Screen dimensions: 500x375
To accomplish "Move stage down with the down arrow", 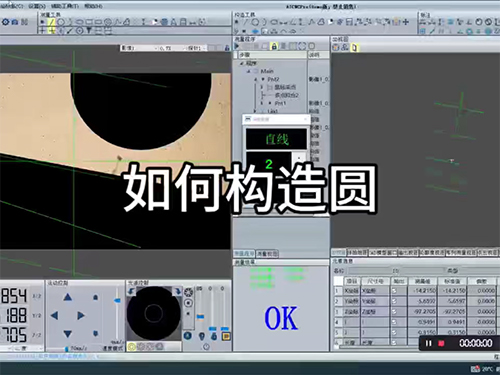I will (68, 333).
